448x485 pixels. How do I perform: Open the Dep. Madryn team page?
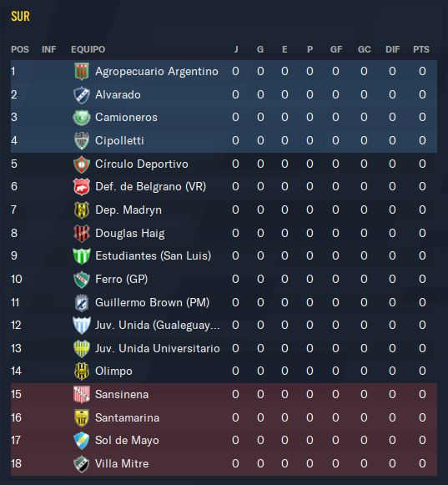(128, 210)
